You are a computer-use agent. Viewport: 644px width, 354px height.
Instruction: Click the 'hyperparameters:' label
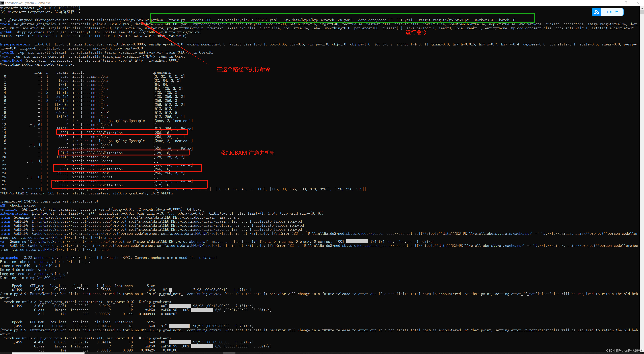[x=16, y=44]
